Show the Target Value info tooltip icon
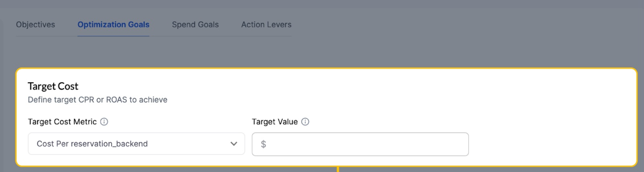644x172 pixels. [x=305, y=122]
